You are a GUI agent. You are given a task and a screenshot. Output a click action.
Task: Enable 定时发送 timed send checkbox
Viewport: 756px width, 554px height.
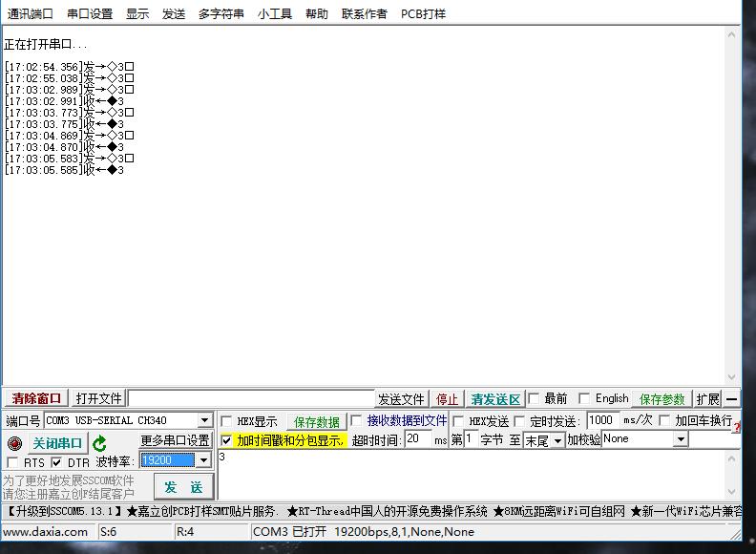coord(520,421)
